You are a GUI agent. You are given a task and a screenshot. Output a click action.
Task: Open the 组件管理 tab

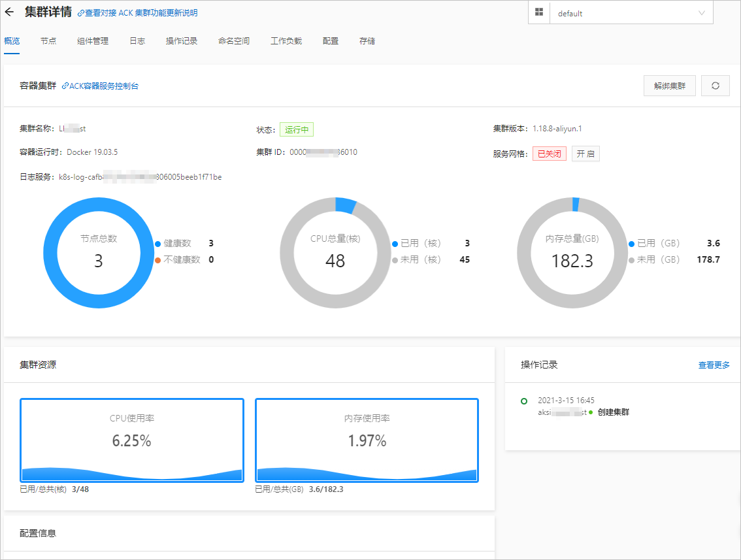click(93, 41)
